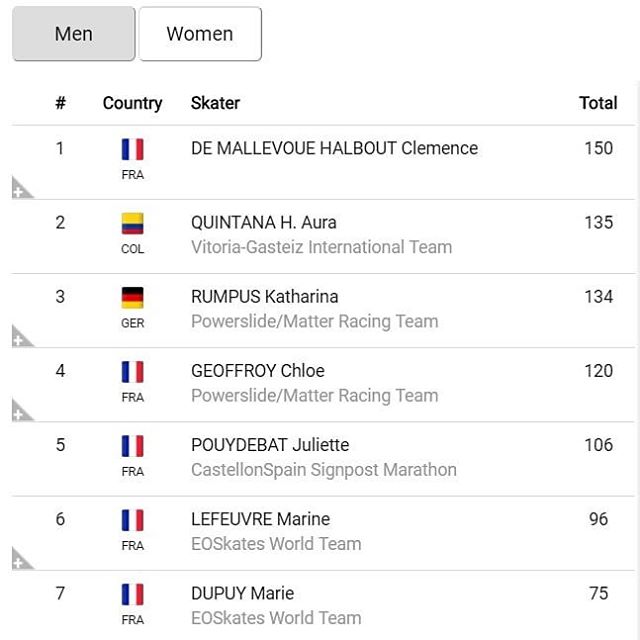Open skater DE MALLEVOUE HALBOUT Clemence
The height and width of the screenshot is (640, 640).
(334, 148)
